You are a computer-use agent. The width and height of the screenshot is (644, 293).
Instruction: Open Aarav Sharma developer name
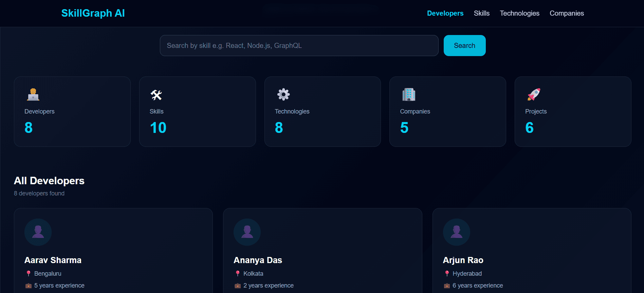[x=53, y=260]
